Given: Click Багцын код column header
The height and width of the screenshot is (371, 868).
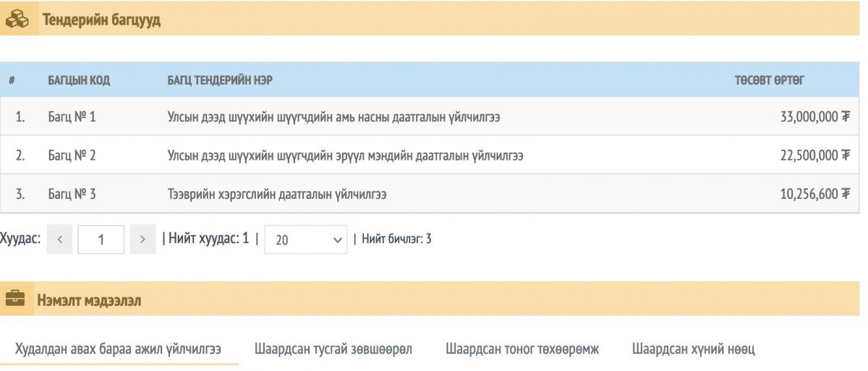Looking at the screenshot, I should coord(79,80).
